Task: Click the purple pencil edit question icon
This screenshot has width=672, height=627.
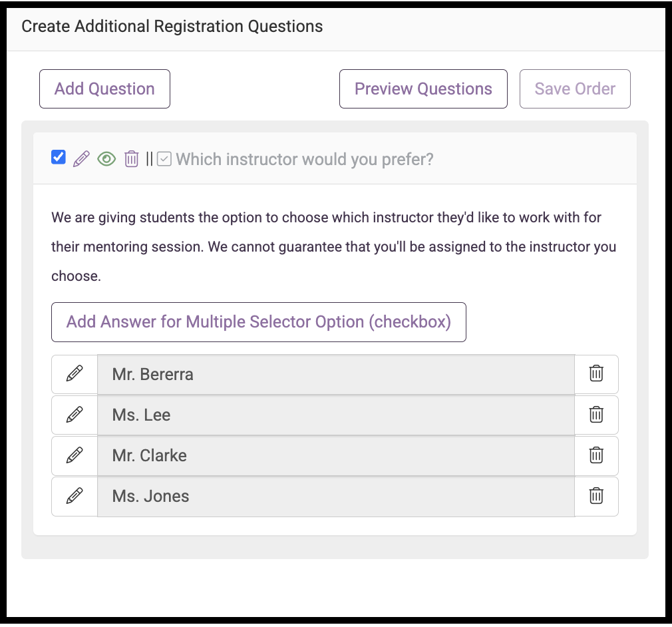Action: [81, 158]
